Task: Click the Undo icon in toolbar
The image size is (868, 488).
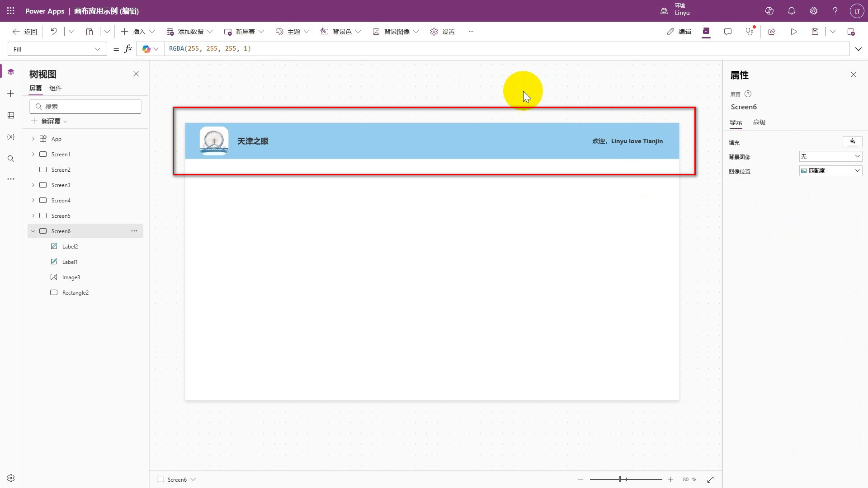Action: (x=54, y=32)
